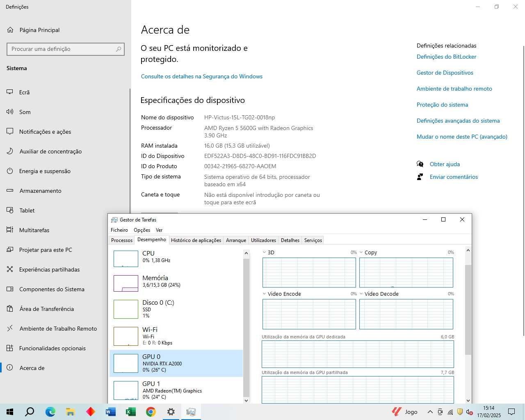Open Ver menu in Gestor de Tarefas
The width and height of the screenshot is (525, 420).
coord(159,230)
